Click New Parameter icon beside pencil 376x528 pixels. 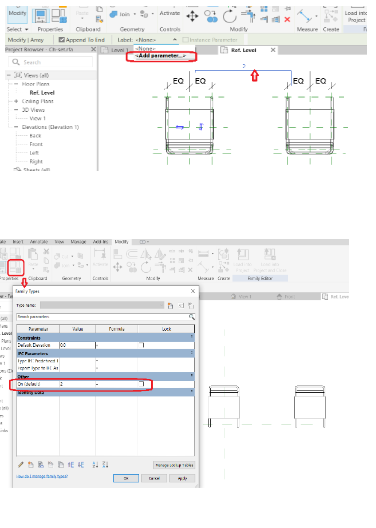tap(31, 465)
